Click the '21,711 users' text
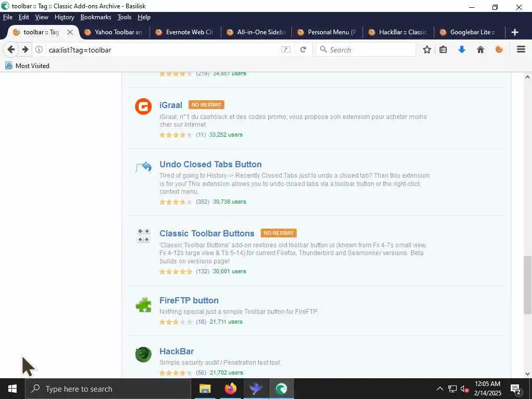 tap(226, 322)
